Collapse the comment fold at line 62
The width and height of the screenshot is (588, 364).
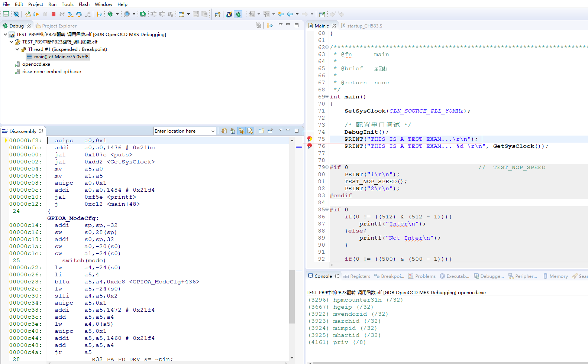tap(327, 47)
